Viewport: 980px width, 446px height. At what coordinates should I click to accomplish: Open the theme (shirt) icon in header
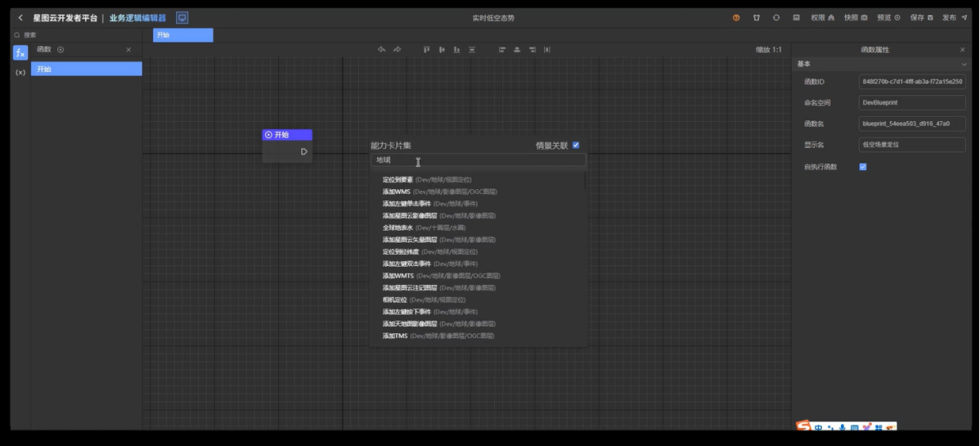pyautogui.click(x=756, y=18)
